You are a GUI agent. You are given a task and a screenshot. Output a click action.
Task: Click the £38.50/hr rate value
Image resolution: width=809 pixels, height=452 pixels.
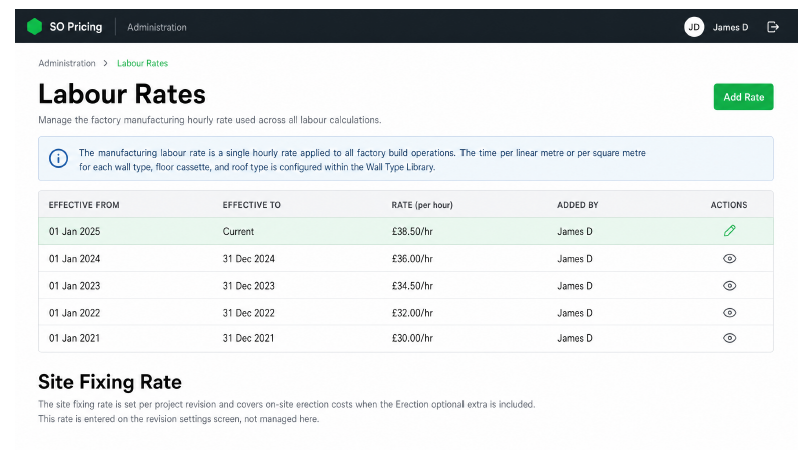(412, 232)
